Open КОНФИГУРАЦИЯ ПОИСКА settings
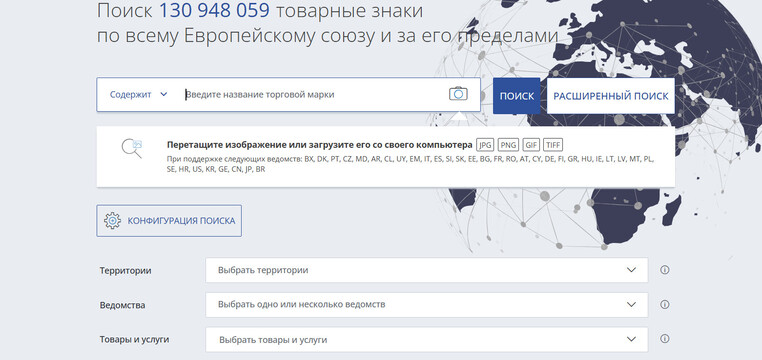Image resolution: width=762 pixels, height=360 pixels. (169, 221)
